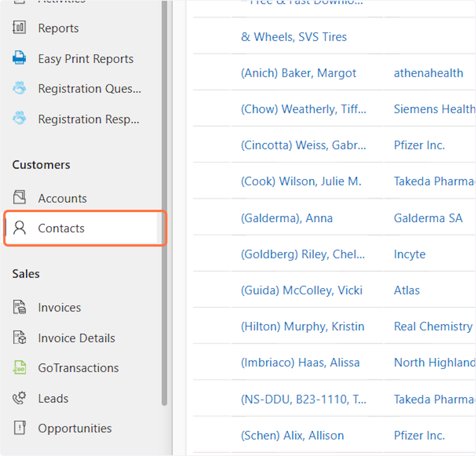Screen dimensions: 476x456
Task: Click the Contacts person icon
Action: (19, 228)
